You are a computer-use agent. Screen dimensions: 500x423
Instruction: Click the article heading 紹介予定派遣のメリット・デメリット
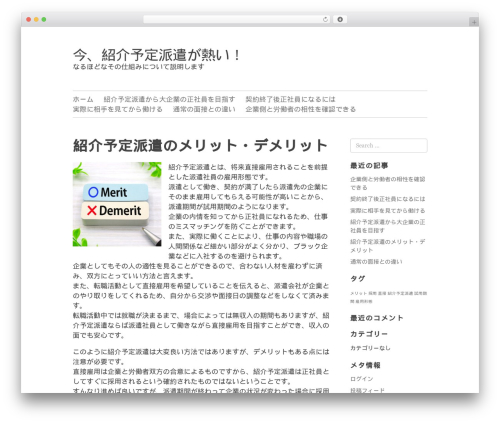coord(200,145)
